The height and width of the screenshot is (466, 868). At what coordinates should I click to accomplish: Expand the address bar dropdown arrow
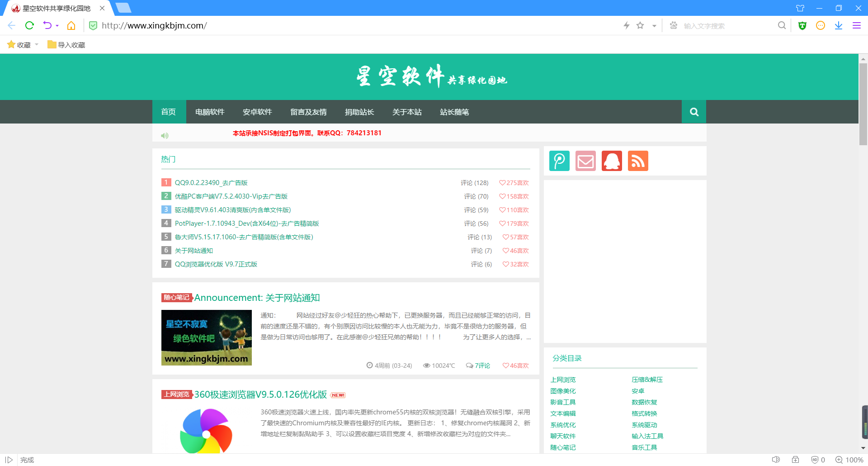click(654, 26)
